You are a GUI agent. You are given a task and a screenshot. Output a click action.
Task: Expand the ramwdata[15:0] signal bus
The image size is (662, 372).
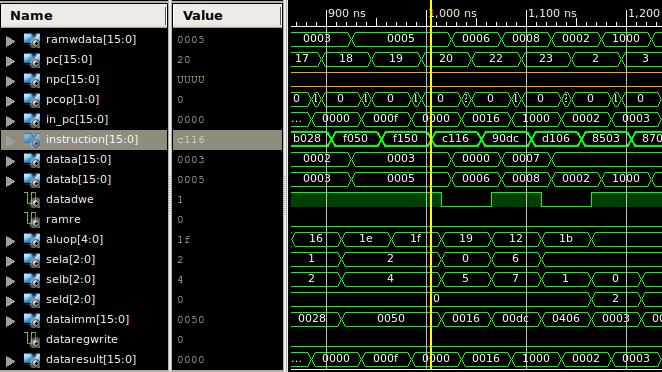(10, 41)
